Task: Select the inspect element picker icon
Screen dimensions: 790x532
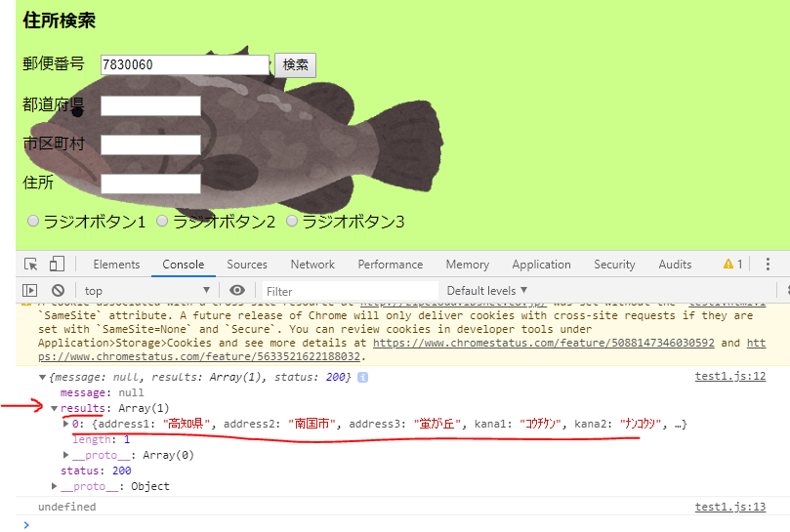Action: click(30, 264)
